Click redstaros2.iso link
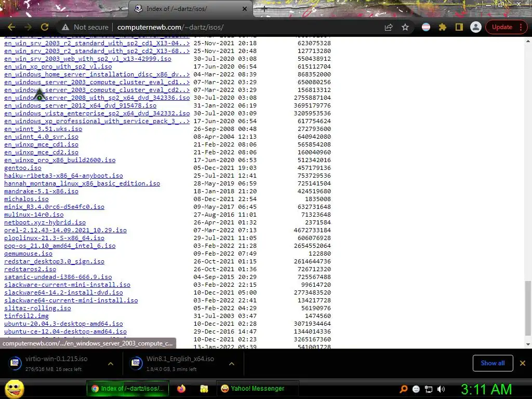Screen dimensions: 532x399 coord(30,270)
